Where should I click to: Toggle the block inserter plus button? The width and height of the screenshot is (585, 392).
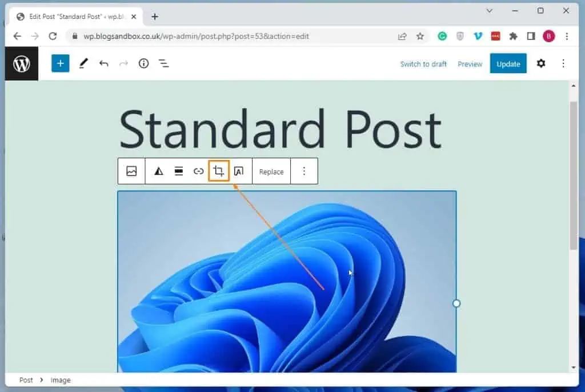[61, 63]
